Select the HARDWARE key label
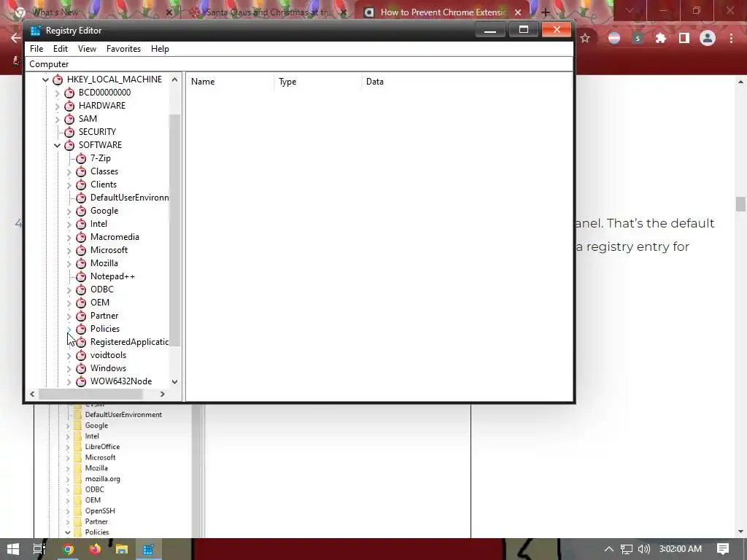Image resolution: width=747 pixels, height=560 pixels. 102,106
